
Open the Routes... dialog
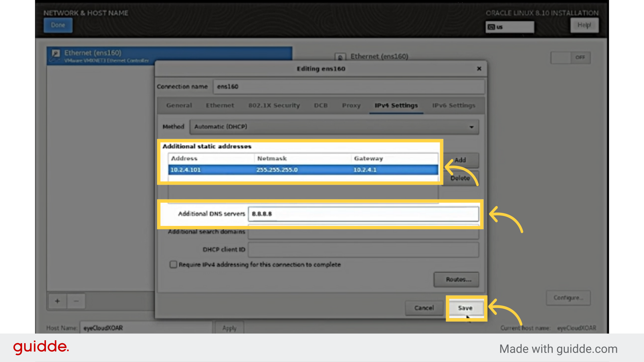(456, 279)
